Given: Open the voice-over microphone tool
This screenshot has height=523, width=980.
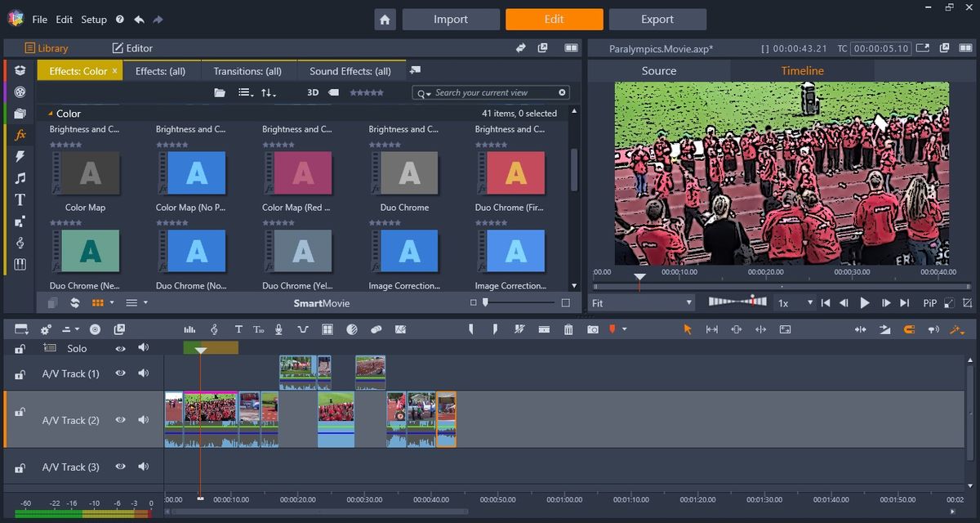Looking at the screenshot, I should [x=278, y=329].
